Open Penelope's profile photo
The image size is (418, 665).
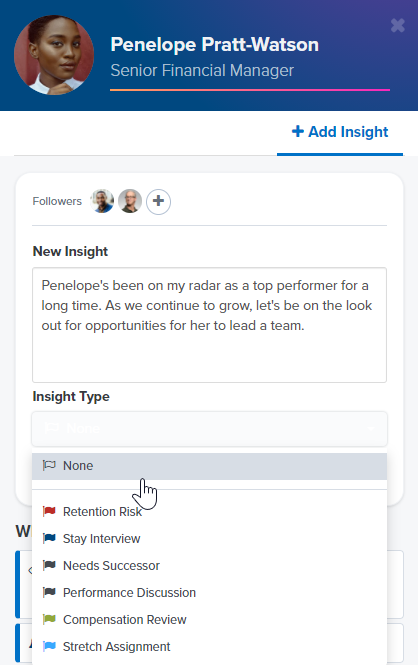(54, 55)
